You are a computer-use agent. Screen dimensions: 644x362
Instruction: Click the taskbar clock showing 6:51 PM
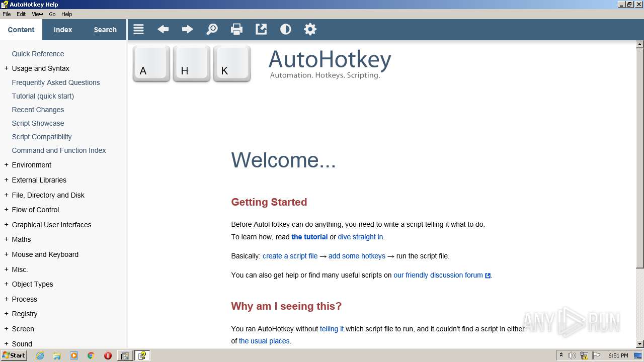point(618,355)
